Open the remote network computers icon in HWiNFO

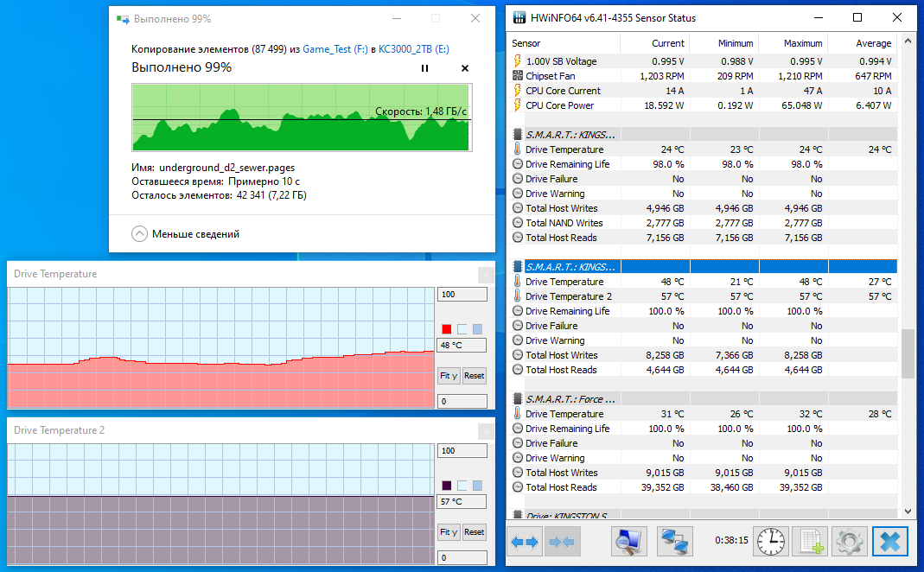[675, 542]
